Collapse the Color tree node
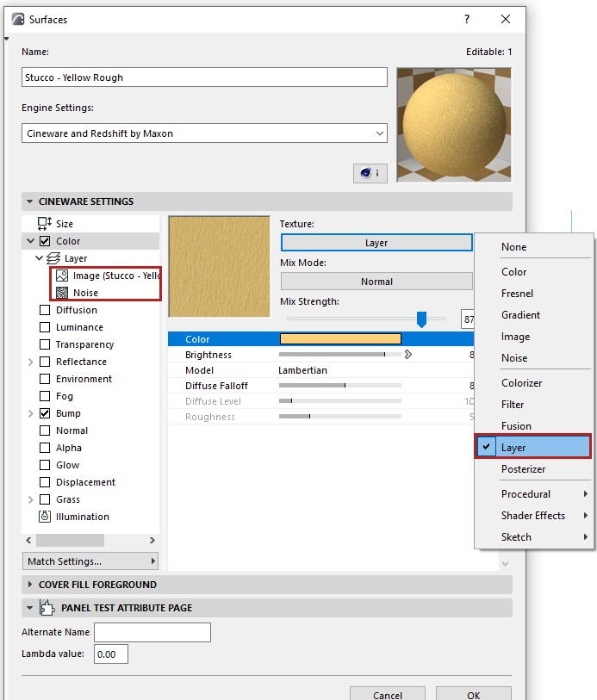This screenshot has height=700, width=597. pyautogui.click(x=30, y=241)
